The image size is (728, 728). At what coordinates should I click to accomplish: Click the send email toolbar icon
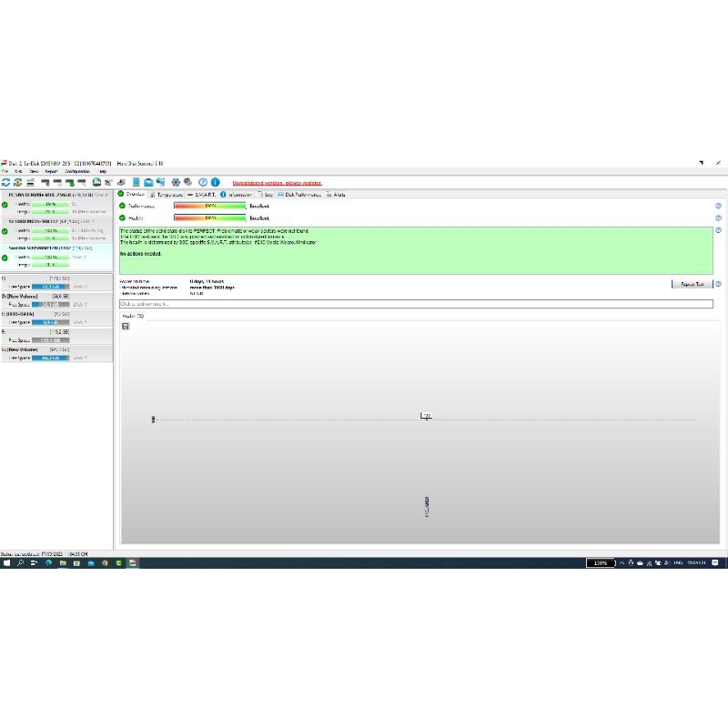point(148,182)
